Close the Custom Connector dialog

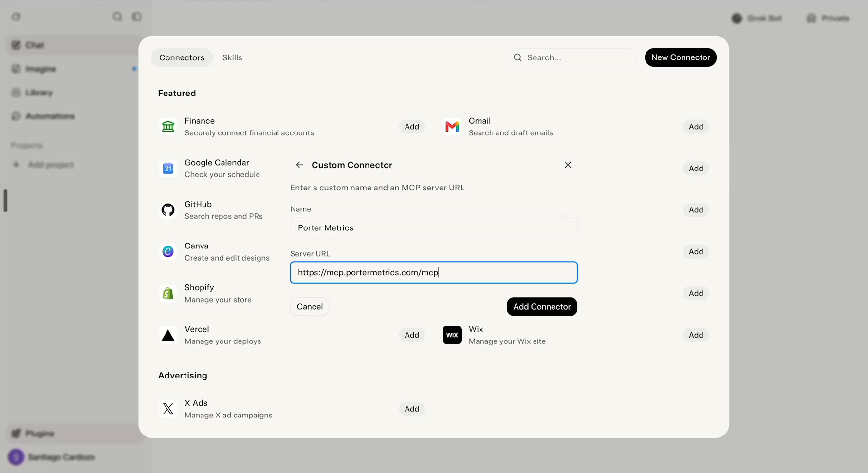[568, 165]
